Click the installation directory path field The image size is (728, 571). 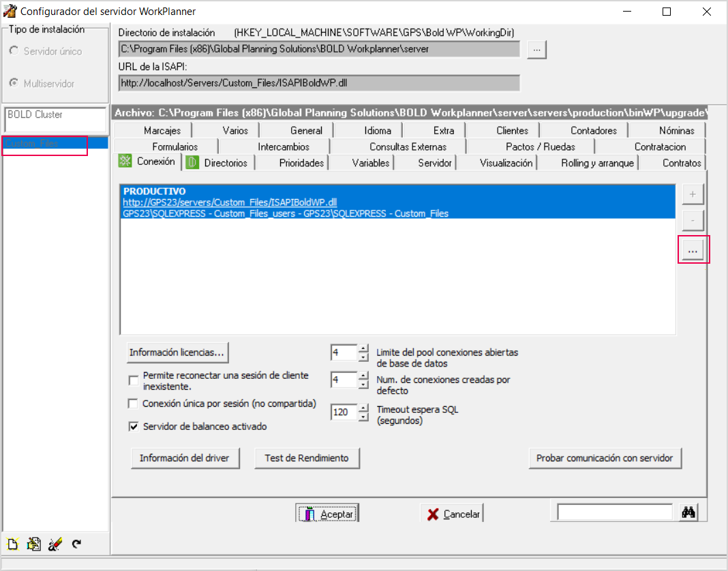point(319,49)
